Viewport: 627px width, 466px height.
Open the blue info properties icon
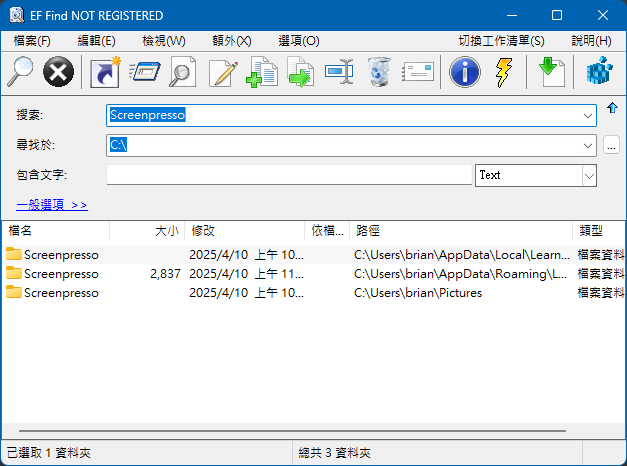point(464,72)
